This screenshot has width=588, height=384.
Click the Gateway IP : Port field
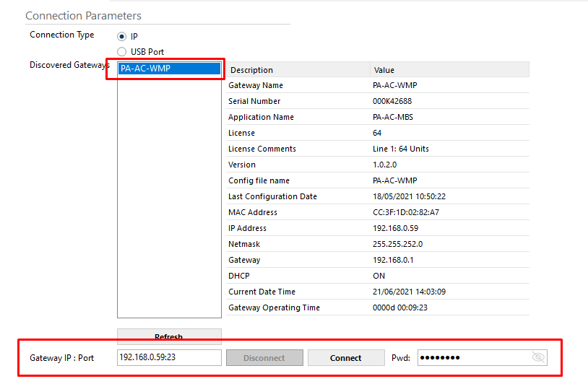[169, 358]
